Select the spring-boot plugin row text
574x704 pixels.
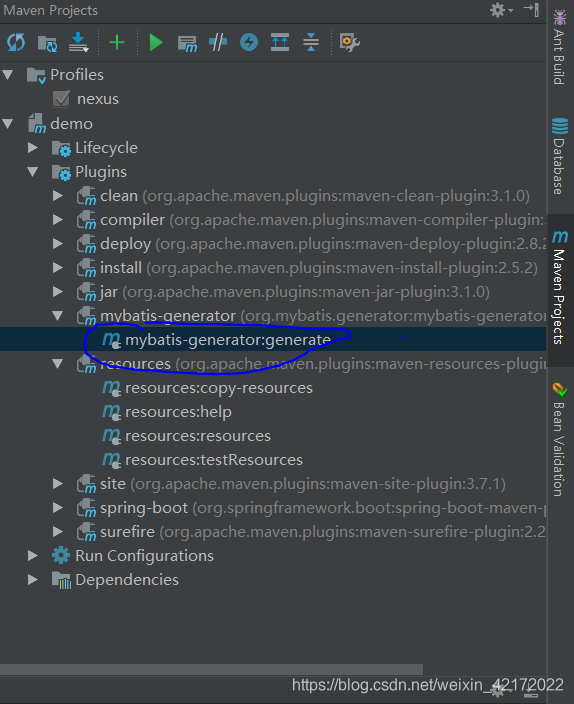click(323, 508)
